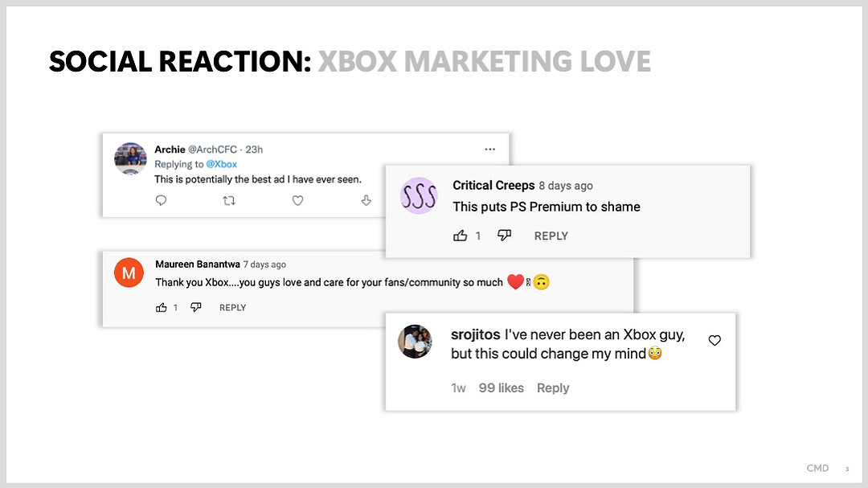Open the @ArchCFC handle
Image resolution: width=868 pixels, height=488 pixels.
click(x=212, y=150)
